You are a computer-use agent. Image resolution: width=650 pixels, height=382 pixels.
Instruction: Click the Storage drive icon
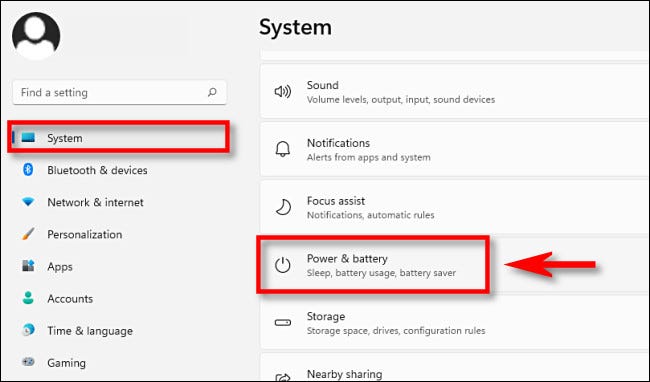[283, 322]
